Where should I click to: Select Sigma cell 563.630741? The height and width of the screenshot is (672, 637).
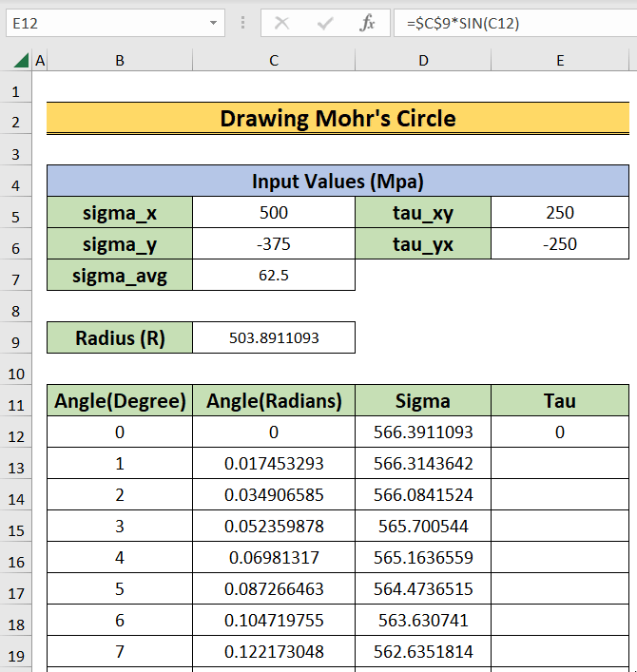click(423, 620)
